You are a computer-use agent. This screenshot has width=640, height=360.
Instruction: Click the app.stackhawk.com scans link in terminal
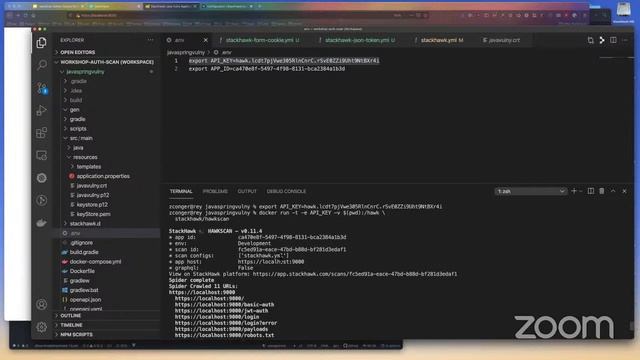click(x=355, y=274)
